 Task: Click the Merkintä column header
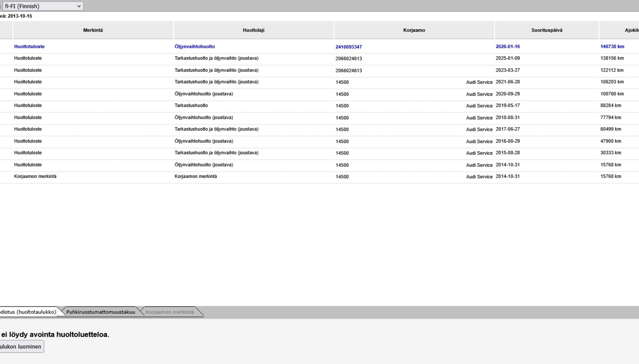tap(93, 30)
